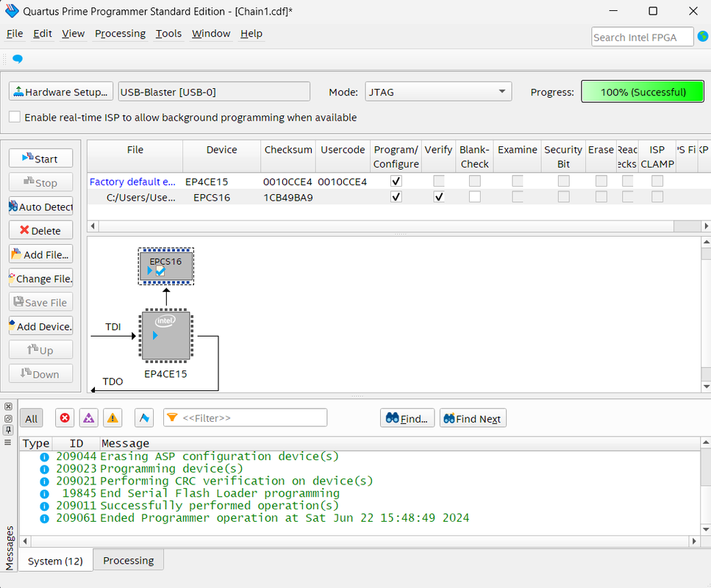Select the EP4CE15 Intel chip in diagram
This screenshot has width=711, height=588.
(166, 335)
